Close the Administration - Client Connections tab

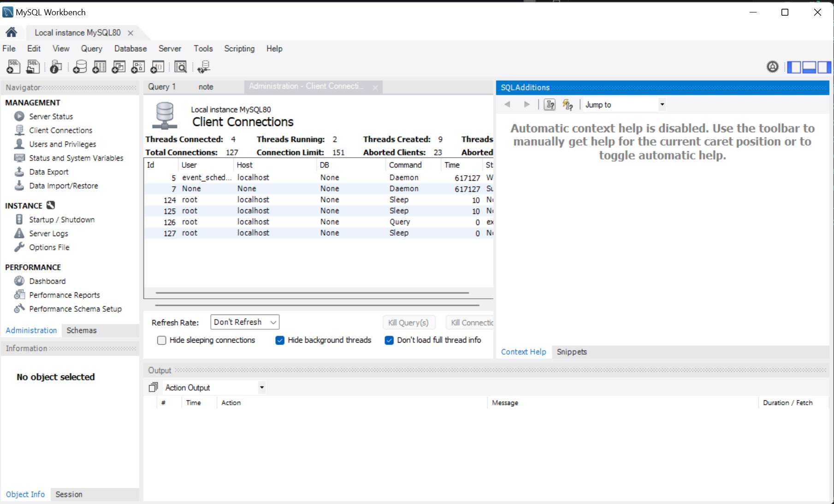[375, 88]
